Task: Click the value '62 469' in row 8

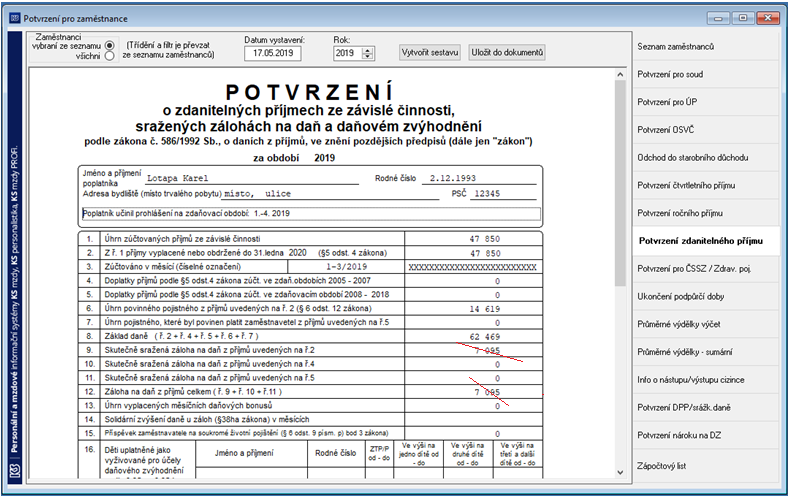Action: click(485, 337)
